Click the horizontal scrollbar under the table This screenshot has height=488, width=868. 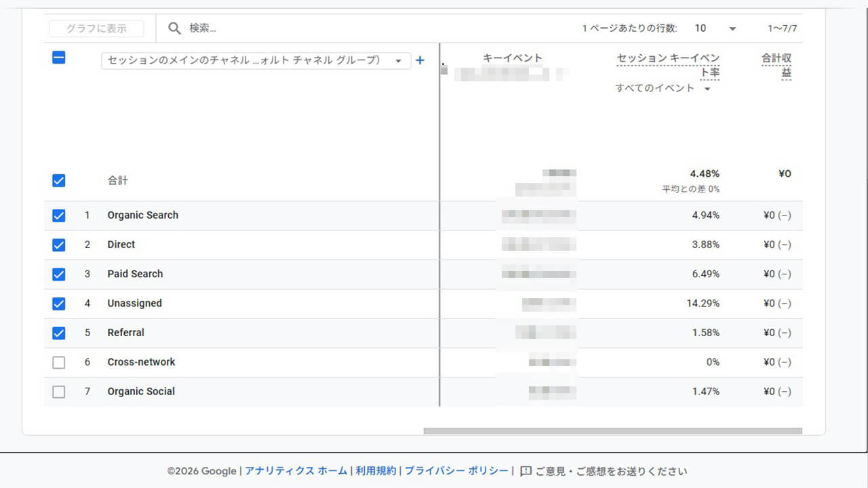612,430
